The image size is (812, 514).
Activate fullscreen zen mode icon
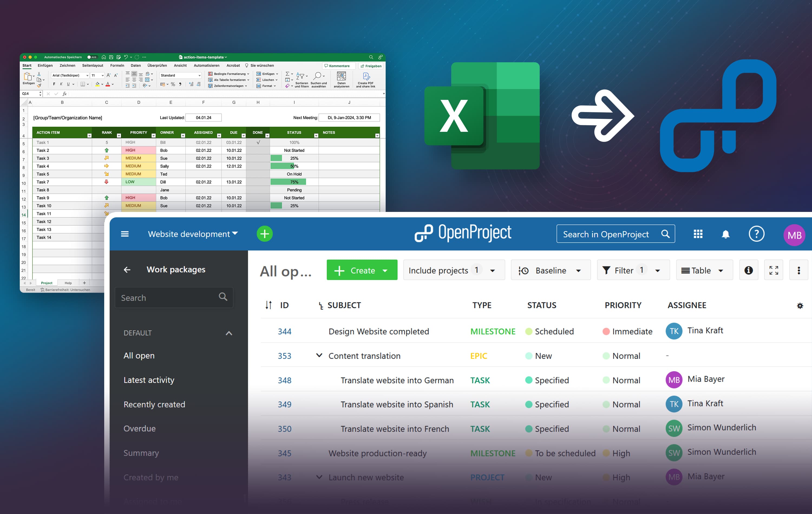[774, 270]
